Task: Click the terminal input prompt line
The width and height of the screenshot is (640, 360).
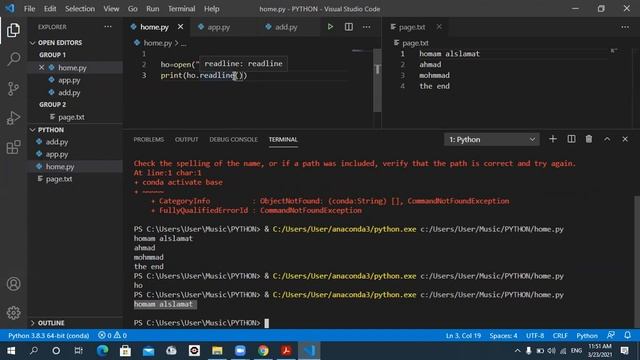Action: pyautogui.click(x=201, y=323)
